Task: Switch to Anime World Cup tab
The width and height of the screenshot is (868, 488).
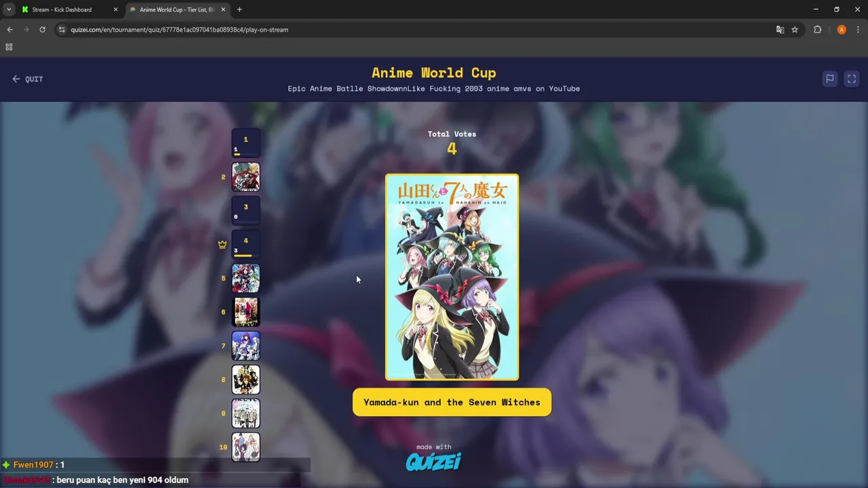Action: click(x=176, y=9)
